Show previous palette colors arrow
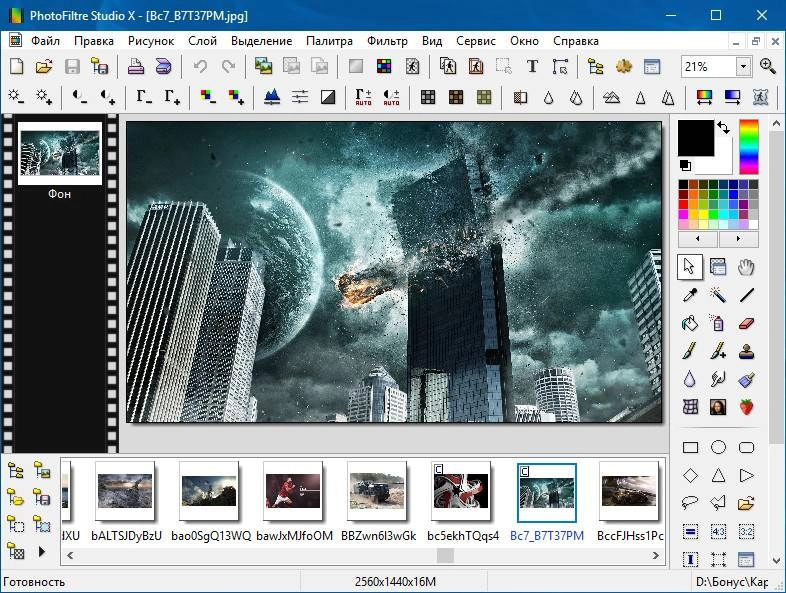This screenshot has width=786, height=593. (698, 239)
